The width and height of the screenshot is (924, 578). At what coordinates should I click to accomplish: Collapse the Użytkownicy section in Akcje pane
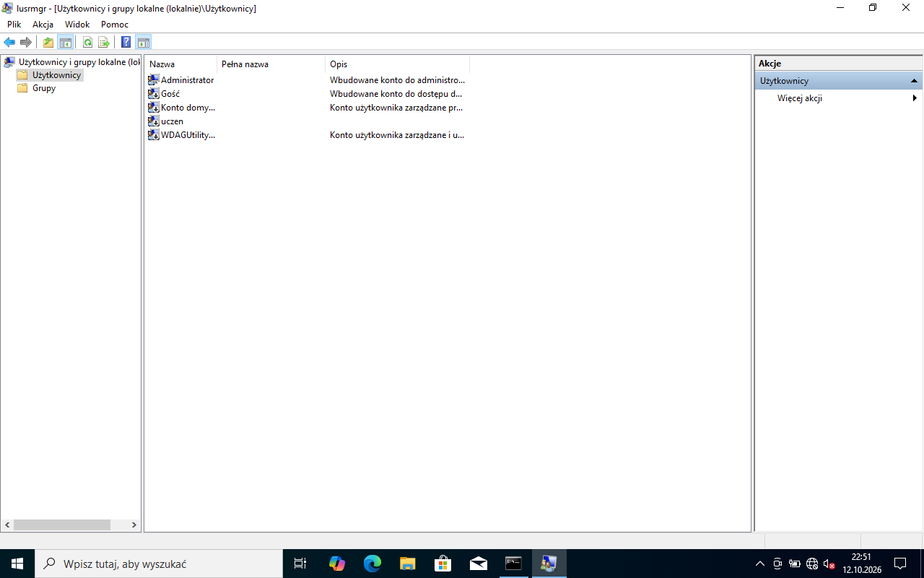[914, 81]
